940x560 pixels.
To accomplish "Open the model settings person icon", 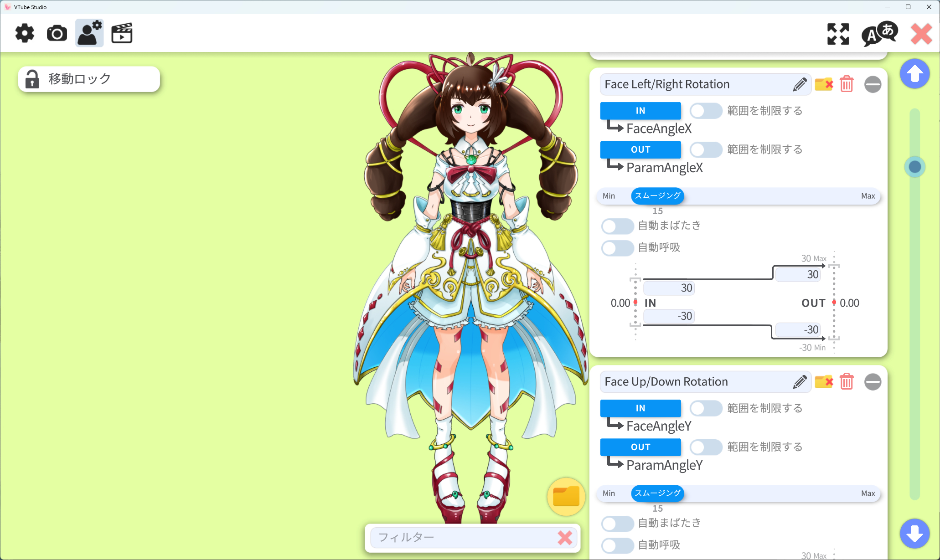I will (x=89, y=33).
